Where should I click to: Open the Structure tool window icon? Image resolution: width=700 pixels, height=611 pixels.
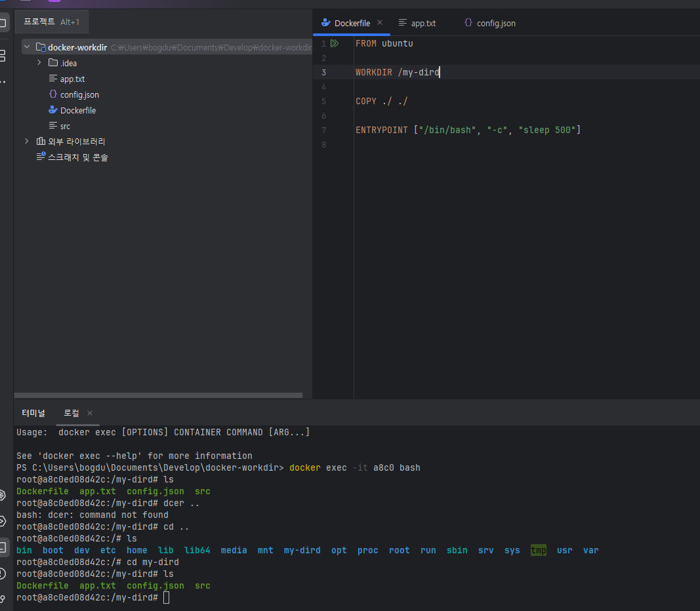click(x=2, y=56)
